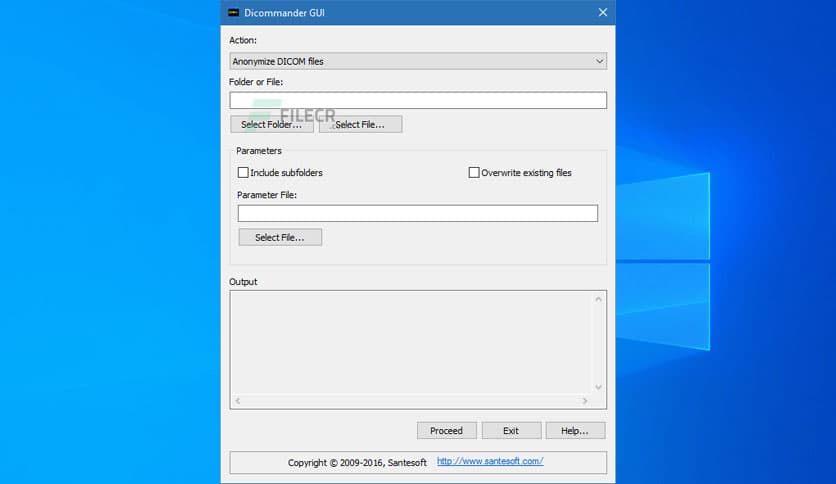836x484 pixels.
Task: Toggle the Overwrite existing files checkbox
Action: (474, 173)
